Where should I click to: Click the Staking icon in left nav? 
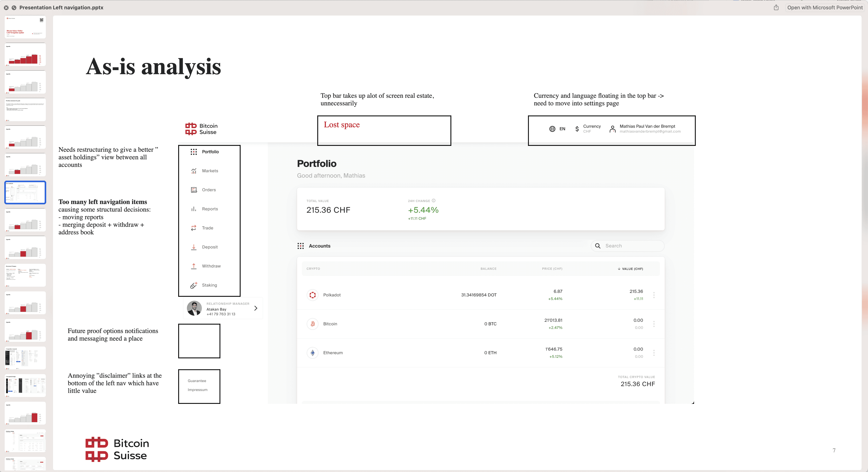point(194,286)
